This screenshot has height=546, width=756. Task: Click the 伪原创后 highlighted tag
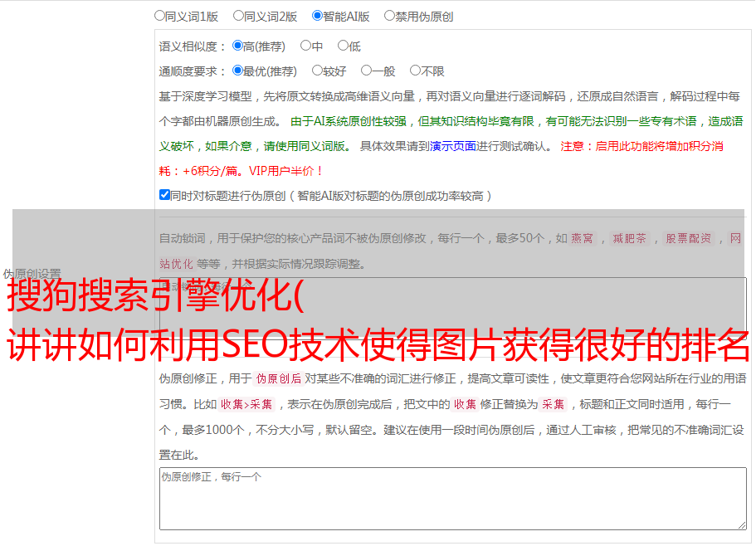tap(279, 378)
